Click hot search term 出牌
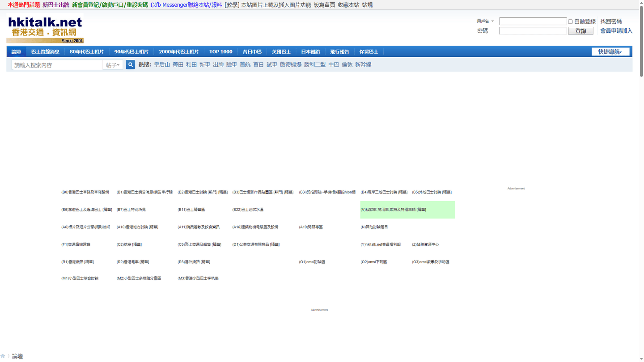 218,65
